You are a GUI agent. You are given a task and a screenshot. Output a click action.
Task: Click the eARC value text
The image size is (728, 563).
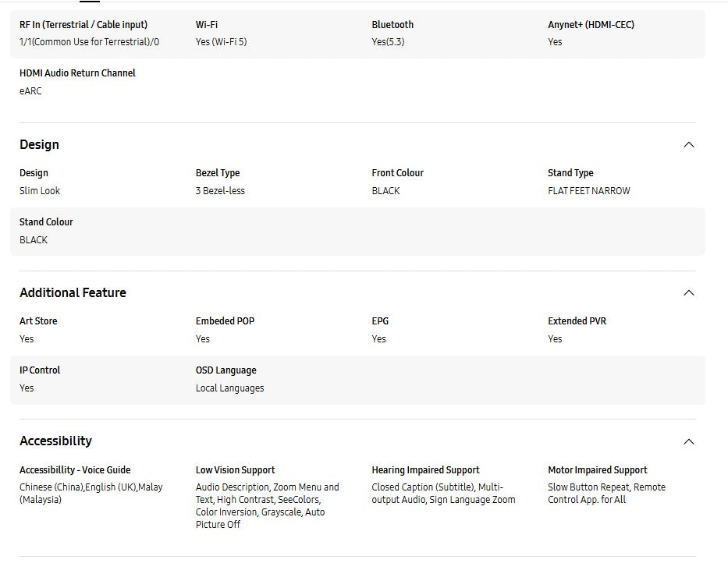tap(30, 91)
